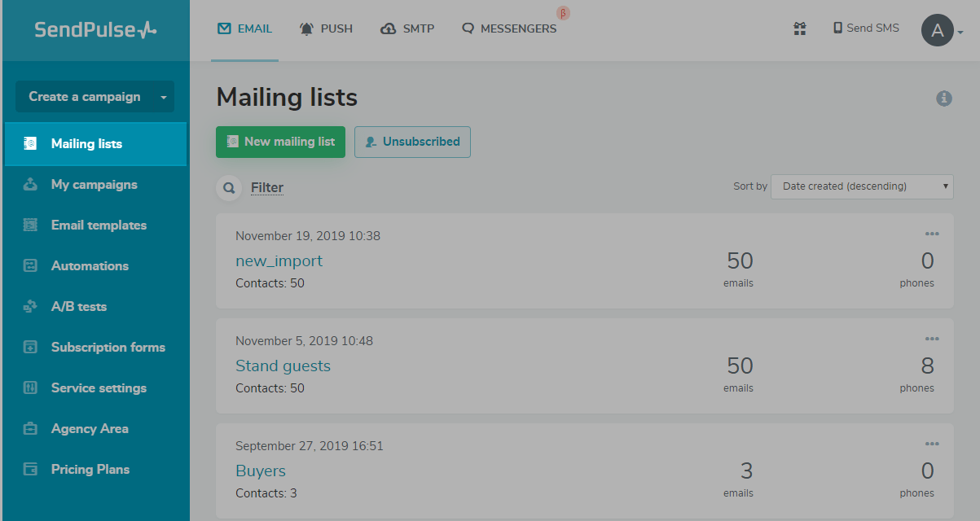The height and width of the screenshot is (521, 980).
Task: Click the gift box icon in header
Action: (x=800, y=28)
